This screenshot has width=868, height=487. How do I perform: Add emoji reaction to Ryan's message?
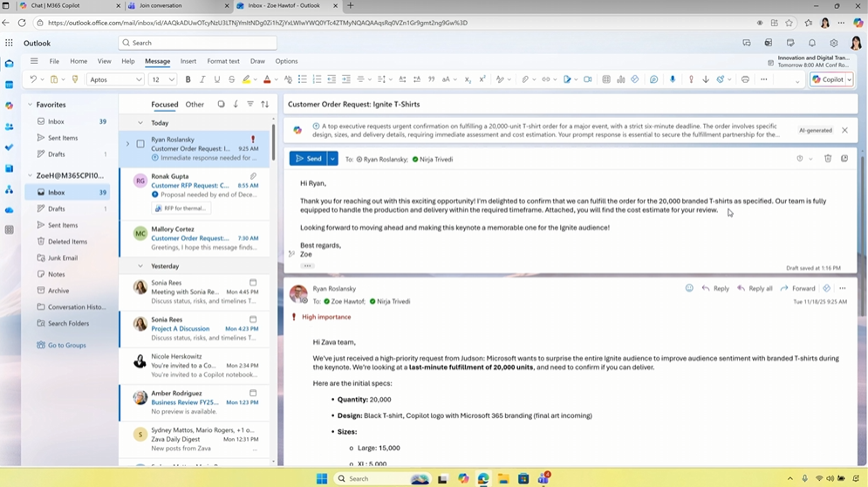click(x=689, y=288)
